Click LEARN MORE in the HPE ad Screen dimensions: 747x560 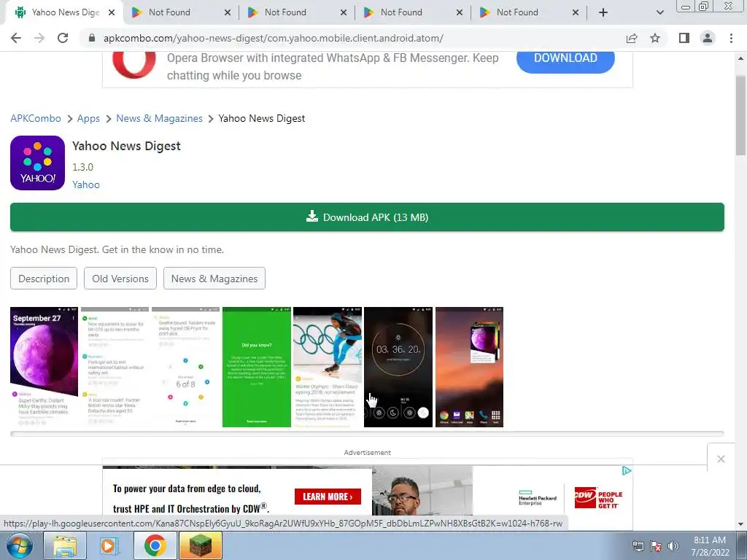point(328,497)
